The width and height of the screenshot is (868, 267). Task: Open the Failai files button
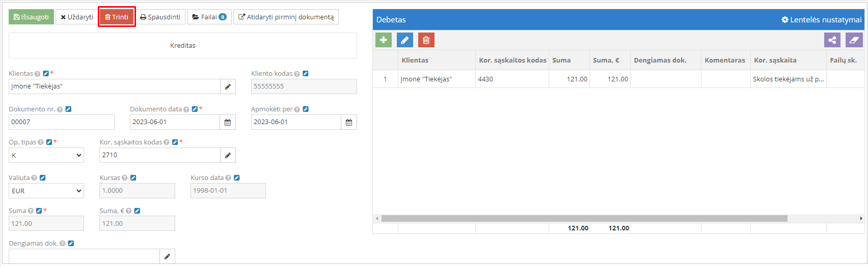pyautogui.click(x=209, y=17)
